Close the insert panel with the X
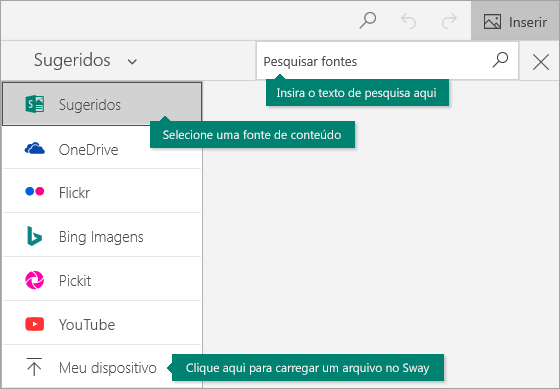Image resolution: width=560 pixels, height=389 pixels. [540, 62]
